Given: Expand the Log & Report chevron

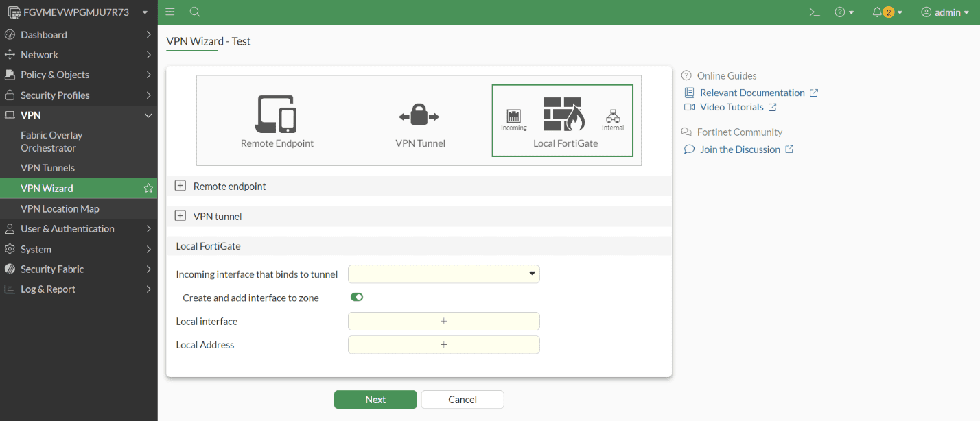Looking at the screenshot, I should (148, 289).
